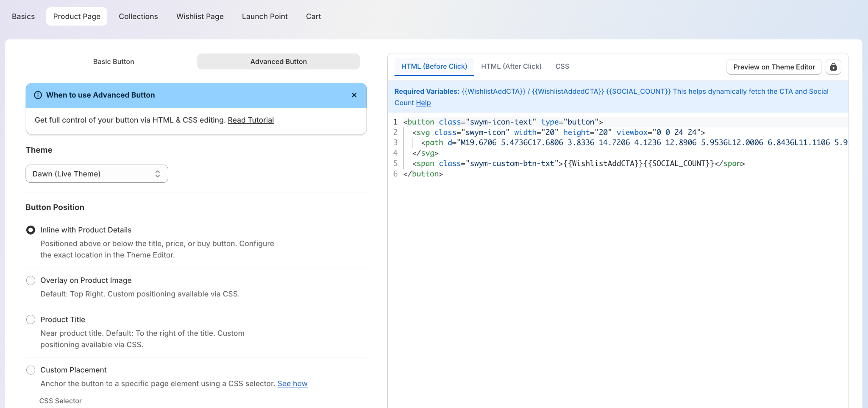Show the HTML (Before Click) code tab
Image resolution: width=868 pixels, height=408 pixels.
click(434, 67)
